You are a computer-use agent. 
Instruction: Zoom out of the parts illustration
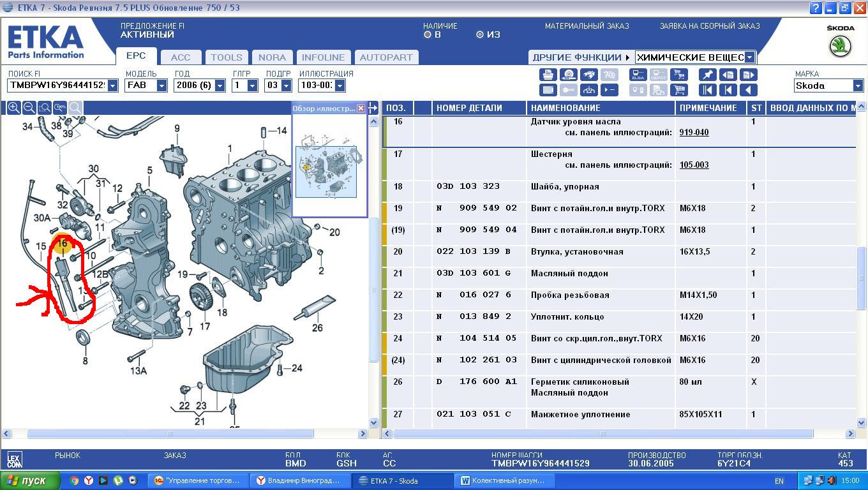pos(29,108)
